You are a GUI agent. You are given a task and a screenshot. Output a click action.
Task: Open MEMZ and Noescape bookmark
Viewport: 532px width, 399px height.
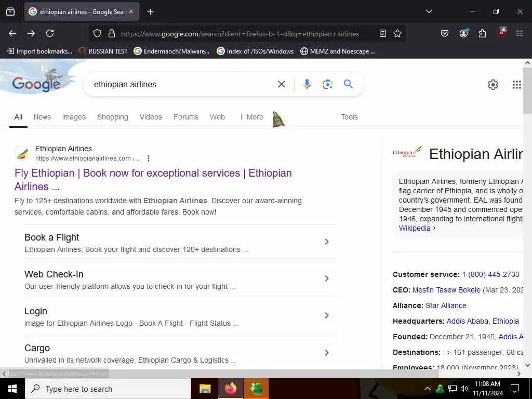[338, 51]
